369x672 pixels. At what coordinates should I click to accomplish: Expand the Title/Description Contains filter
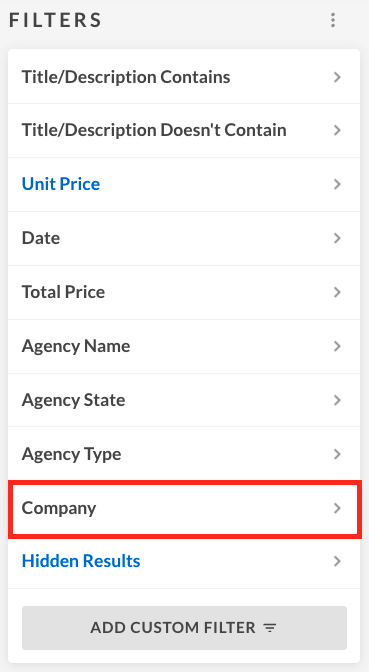pos(184,77)
